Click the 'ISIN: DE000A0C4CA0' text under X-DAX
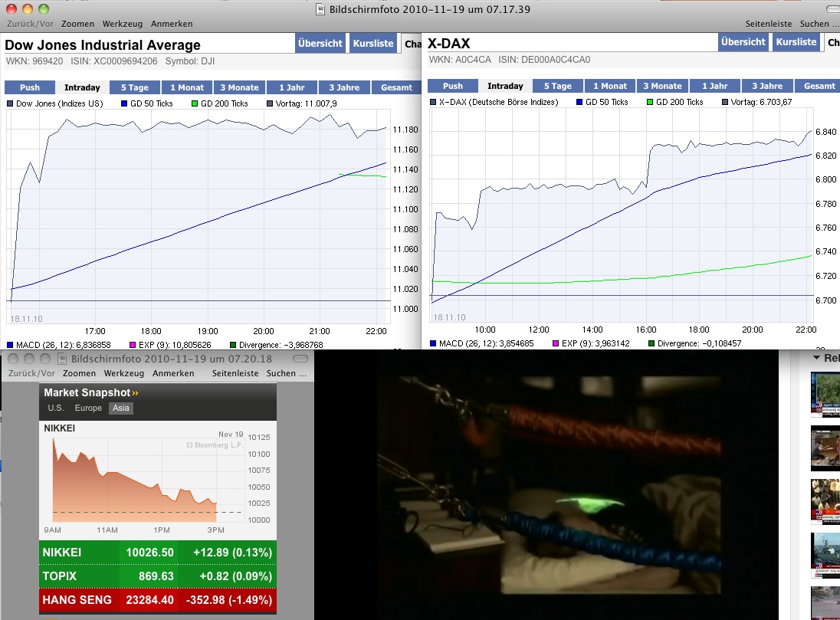The height and width of the screenshot is (620, 840). click(544, 60)
